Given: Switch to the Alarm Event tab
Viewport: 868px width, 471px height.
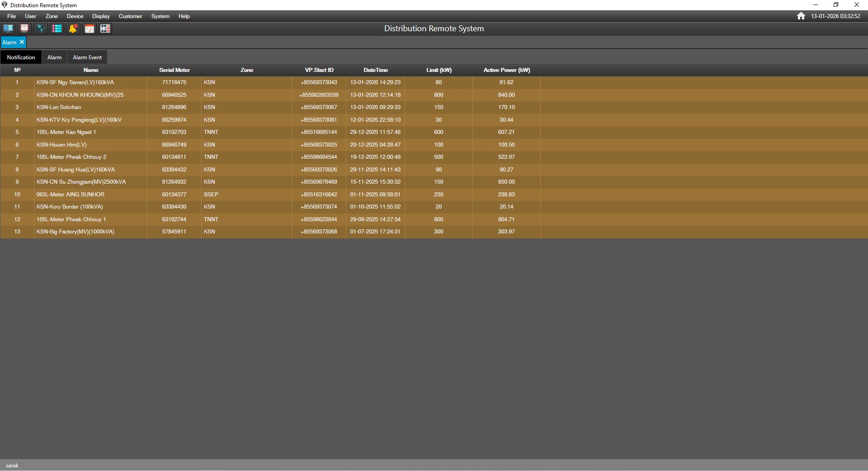Looking at the screenshot, I should click(87, 57).
